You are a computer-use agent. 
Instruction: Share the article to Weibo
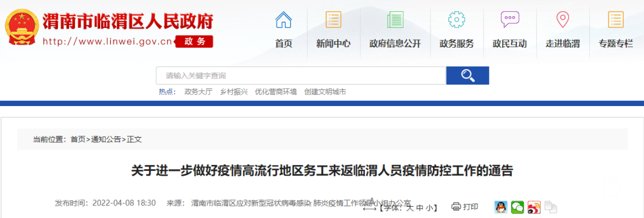pos(534,207)
